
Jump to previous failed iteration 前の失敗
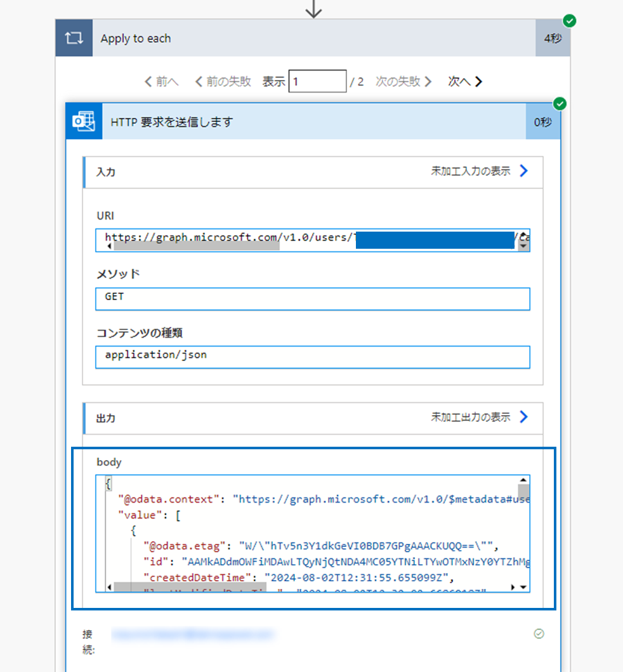pos(223,81)
